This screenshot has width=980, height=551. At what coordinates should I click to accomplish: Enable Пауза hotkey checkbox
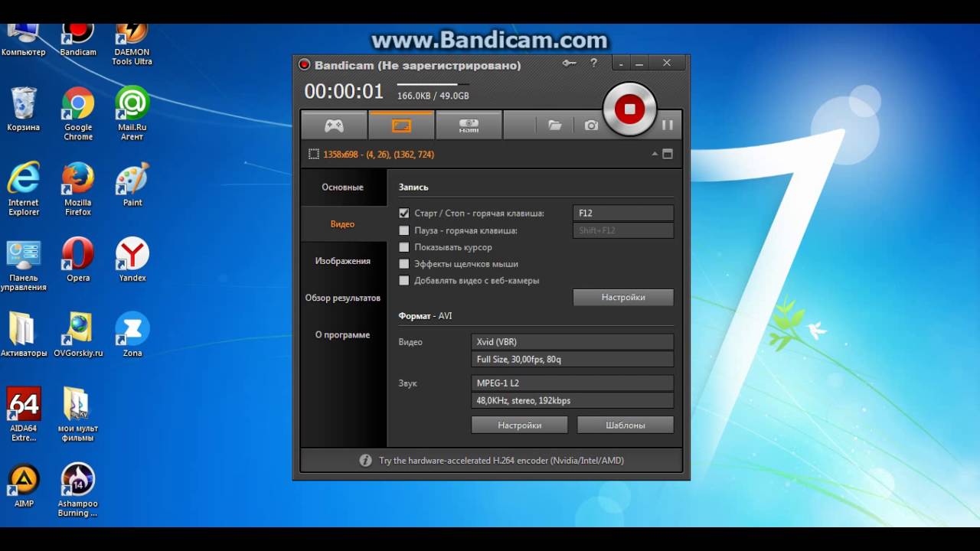(404, 230)
